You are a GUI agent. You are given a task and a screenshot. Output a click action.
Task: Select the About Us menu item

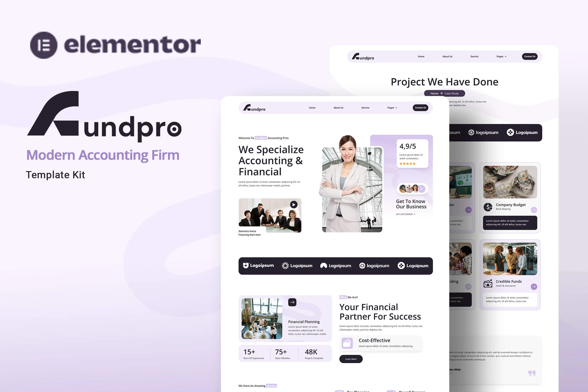pos(338,108)
